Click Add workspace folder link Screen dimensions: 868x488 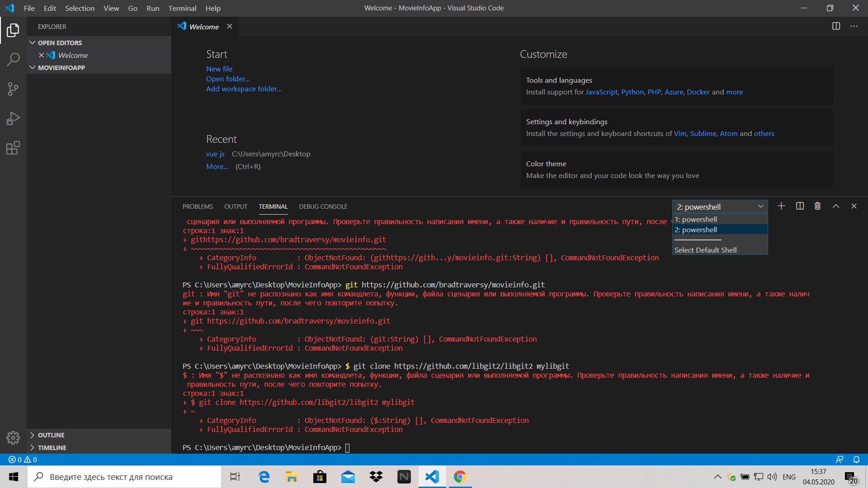click(244, 89)
